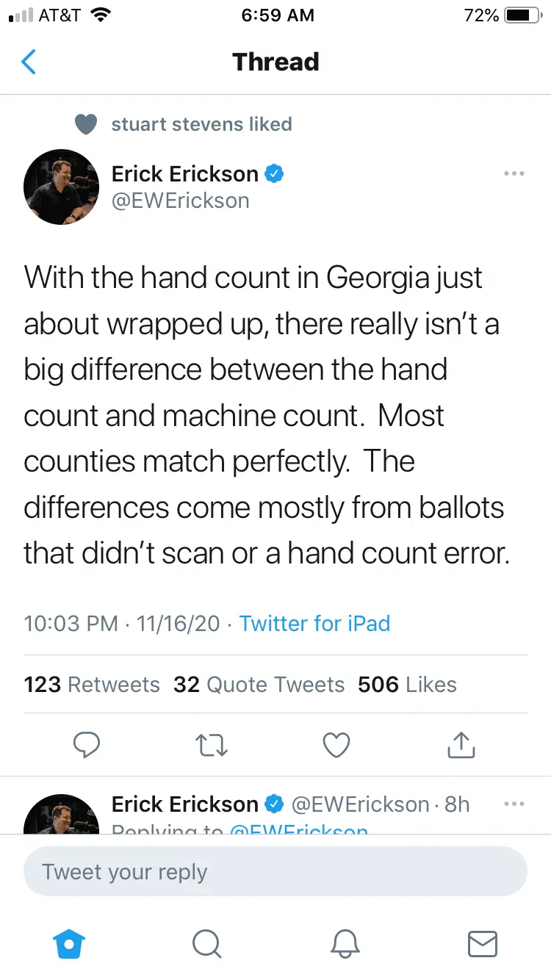Tap the Tweet your reply field
The image size is (551, 980).
[x=275, y=872]
